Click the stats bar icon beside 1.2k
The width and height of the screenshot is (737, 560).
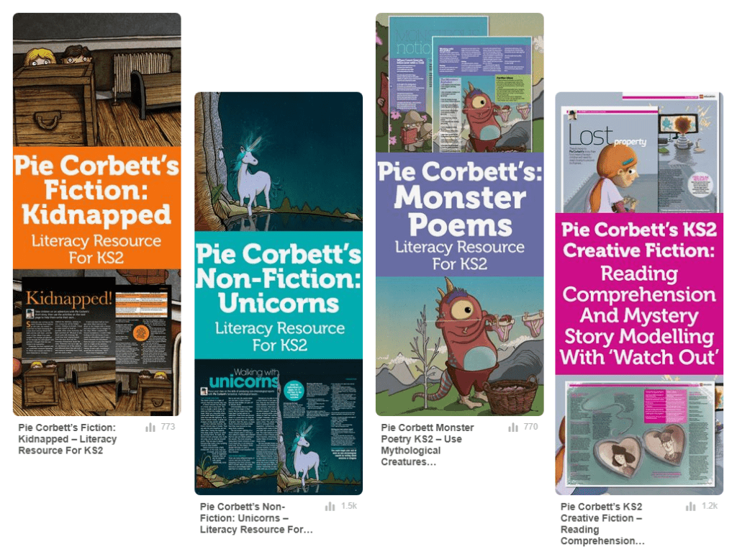coord(690,507)
